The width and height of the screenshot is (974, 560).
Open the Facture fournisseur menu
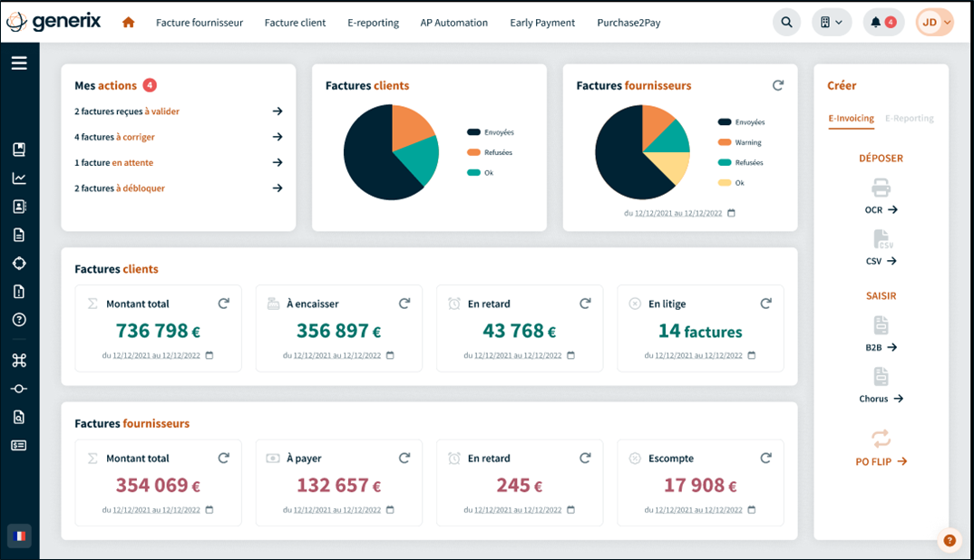(200, 23)
